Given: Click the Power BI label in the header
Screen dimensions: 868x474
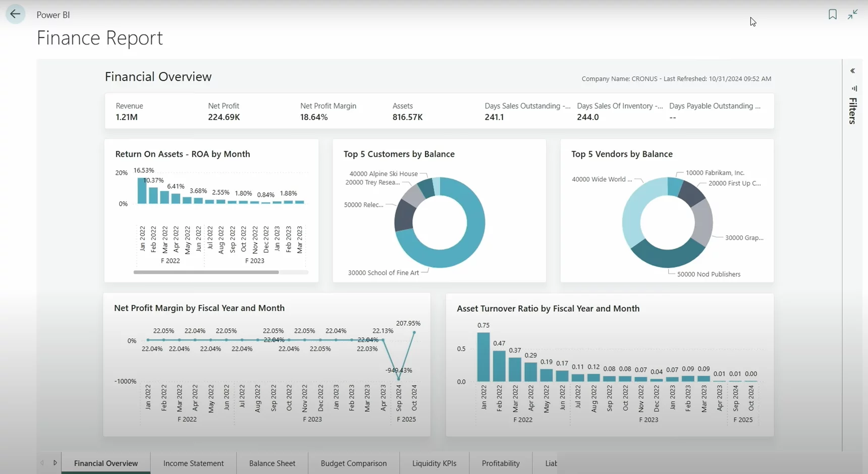Looking at the screenshot, I should (x=53, y=15).
